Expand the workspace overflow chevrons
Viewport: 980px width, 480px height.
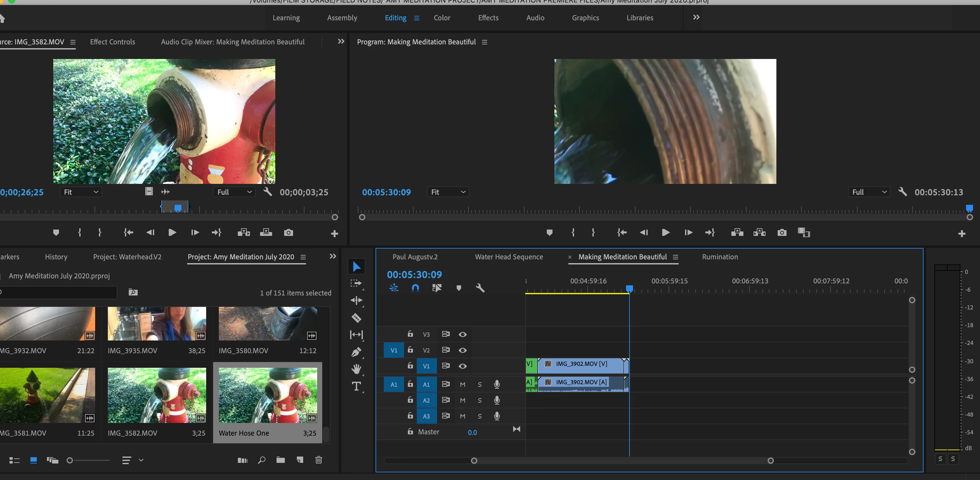click(x=696, y=17)
